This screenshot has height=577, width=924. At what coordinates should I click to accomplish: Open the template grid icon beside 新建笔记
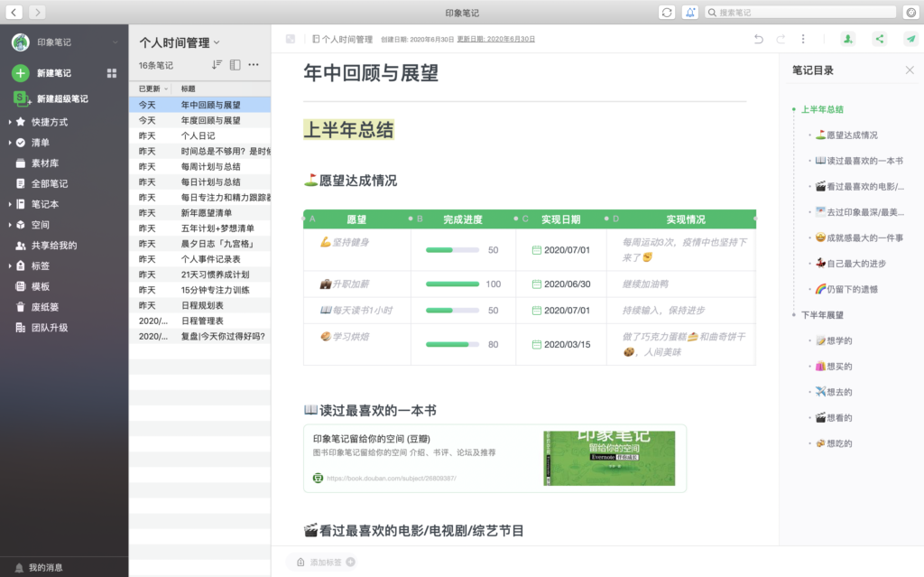coord(111,73)
